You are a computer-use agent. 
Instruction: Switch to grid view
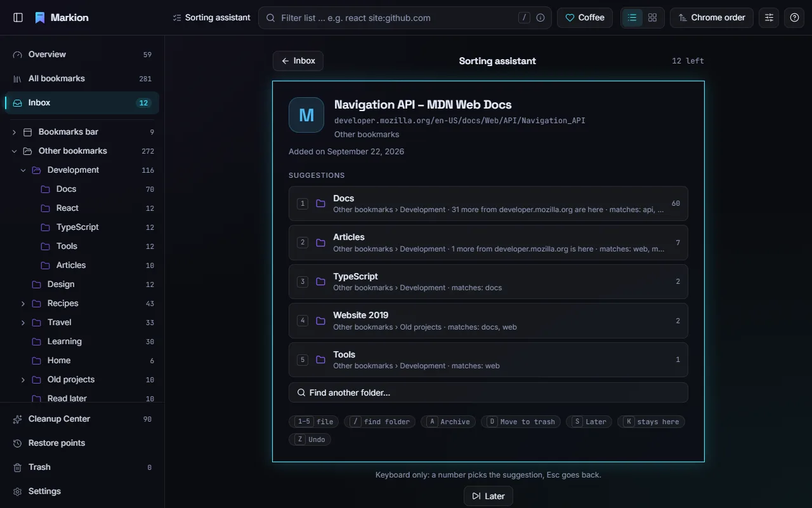tap(652, 18)
